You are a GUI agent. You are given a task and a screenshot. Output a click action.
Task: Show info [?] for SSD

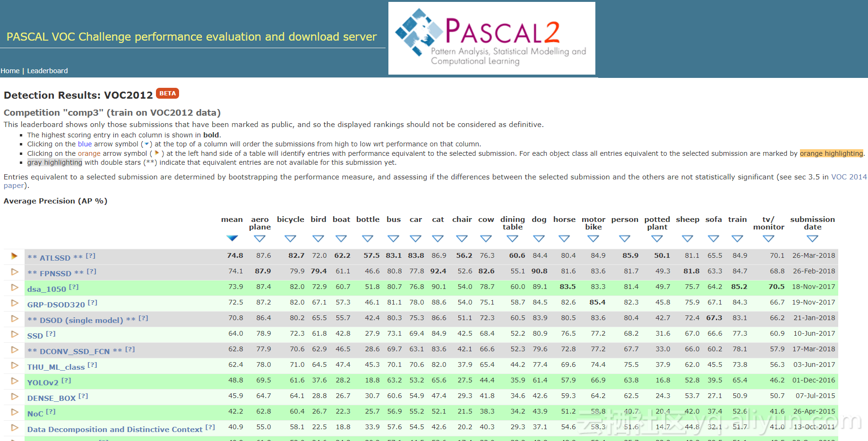51,334
